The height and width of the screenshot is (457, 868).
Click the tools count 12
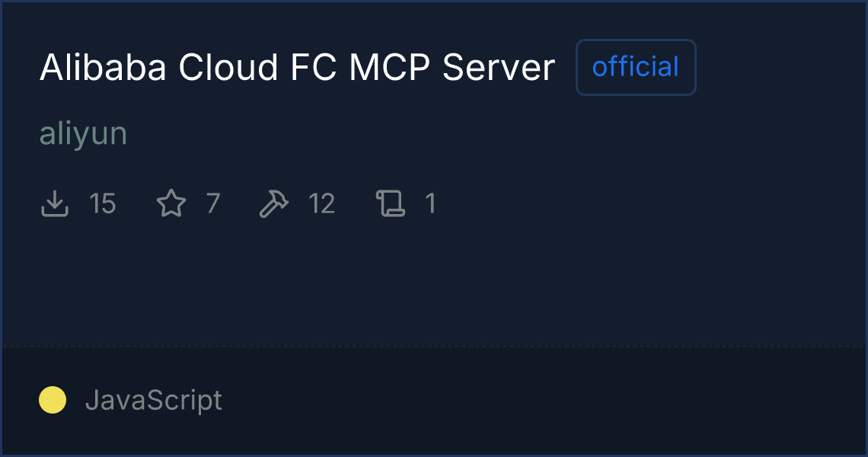(321, 204)
